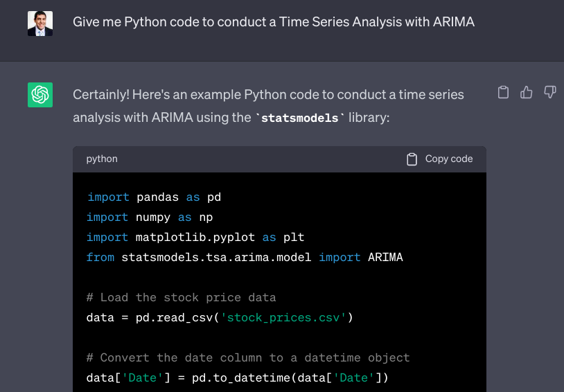Click the import numpy as np line
Viewport: 564px width, 392px height.
coord(150,217)
